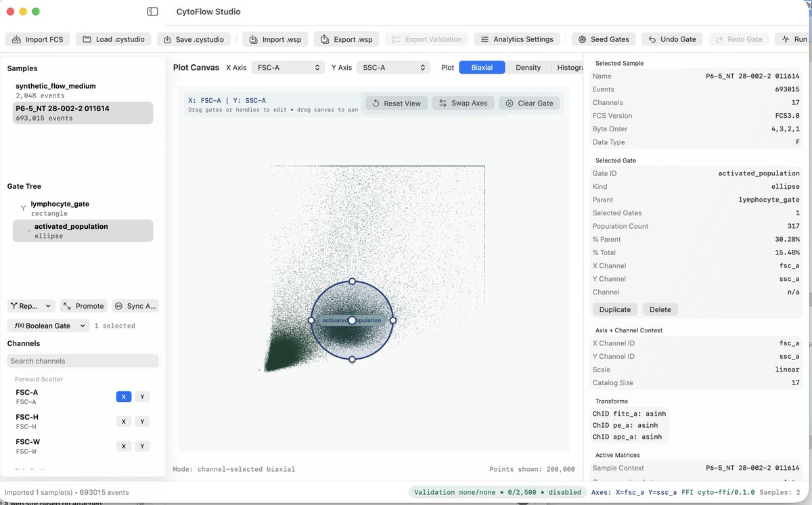
Task: Click the 'ChID apc_a: asinh' transform
Action: [627, 437]
